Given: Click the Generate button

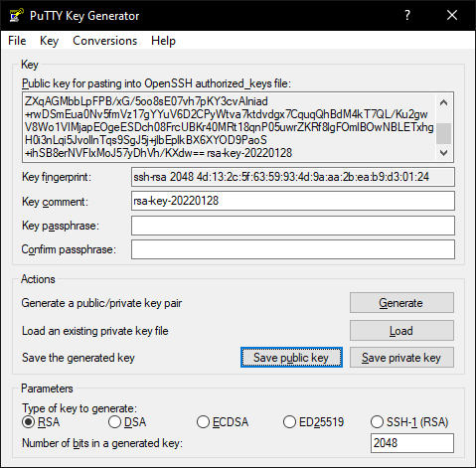Looking at the screenshot, I should click(x=401, y=302).
